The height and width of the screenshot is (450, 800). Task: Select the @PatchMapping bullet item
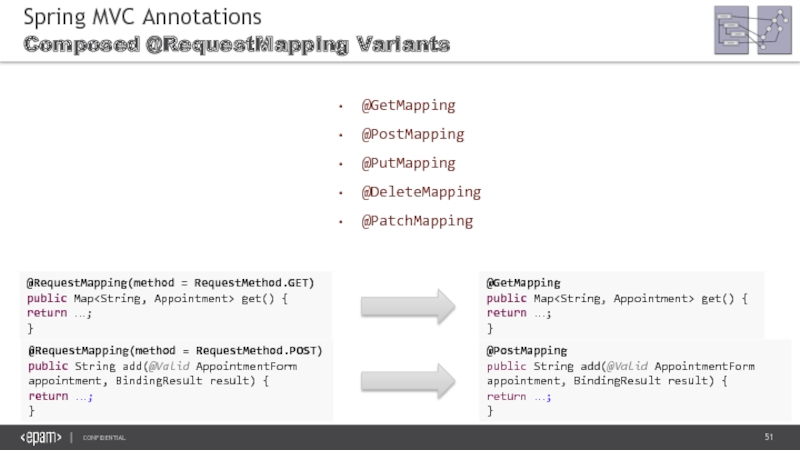point(417,220)
